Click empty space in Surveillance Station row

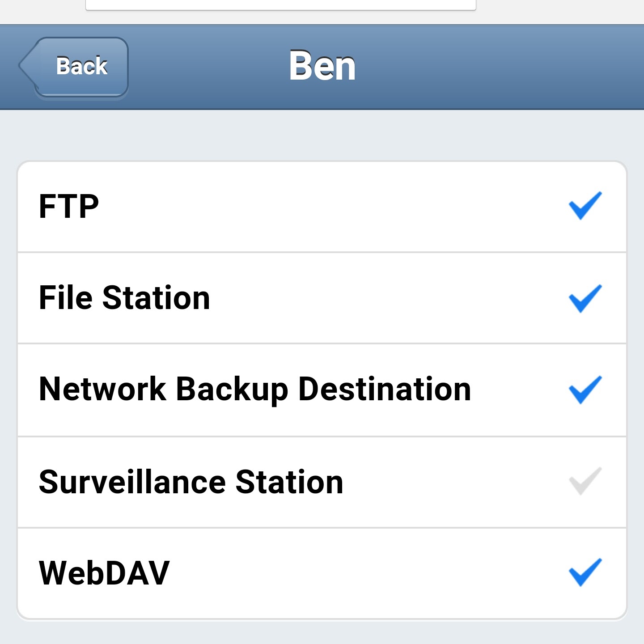coord(447,482)
